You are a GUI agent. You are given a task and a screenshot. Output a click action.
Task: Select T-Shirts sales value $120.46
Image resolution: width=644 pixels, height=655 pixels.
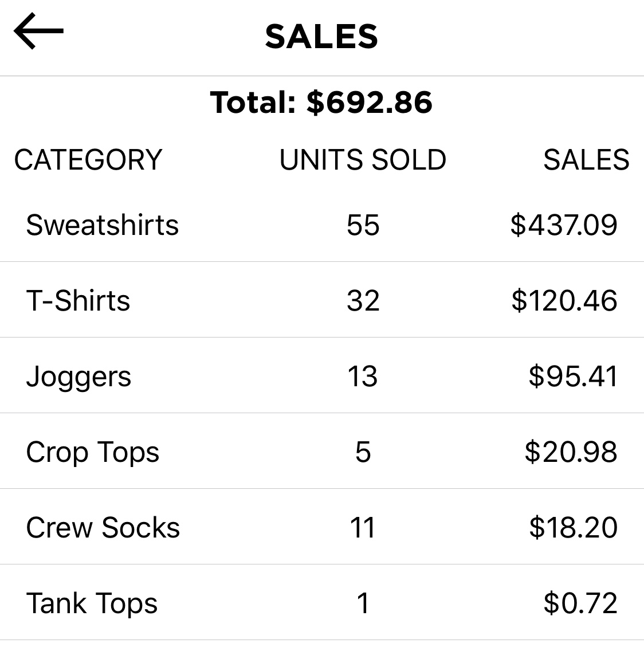(x=564, y=300)
